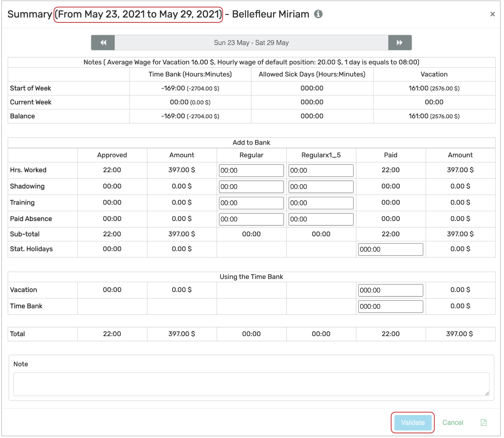This screenshot has height=438, width=504.
Task: Click Hrs. Worked Regularx1_5 input field
Action: [x=321, y=170]
